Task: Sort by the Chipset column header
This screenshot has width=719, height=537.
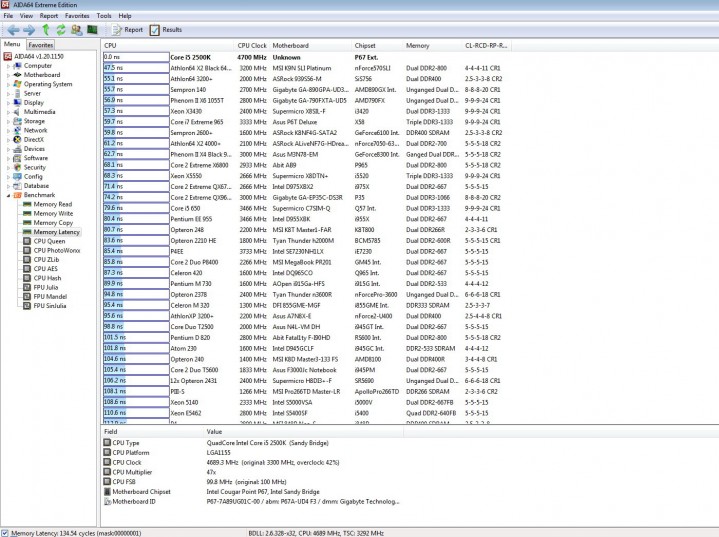Action: [x=377, y=45]
